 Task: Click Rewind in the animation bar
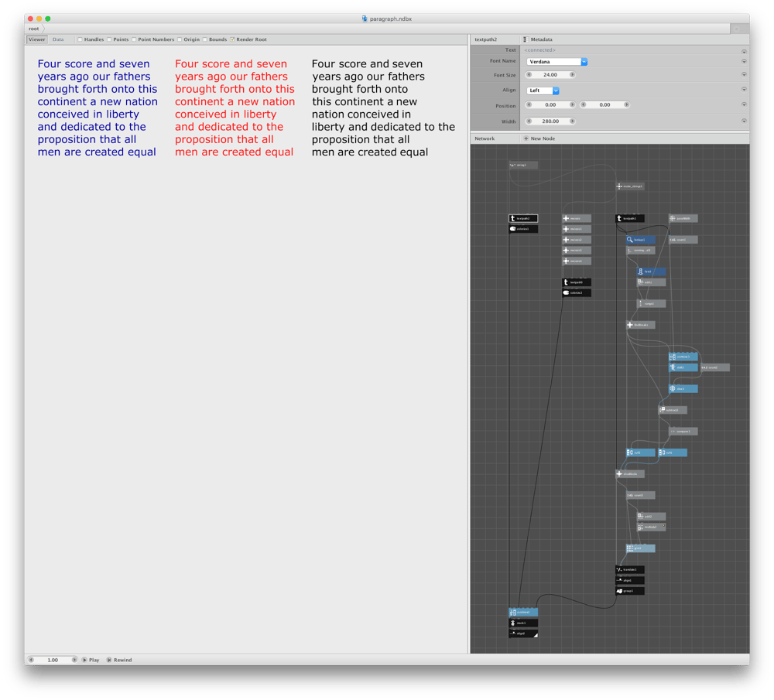119,660
